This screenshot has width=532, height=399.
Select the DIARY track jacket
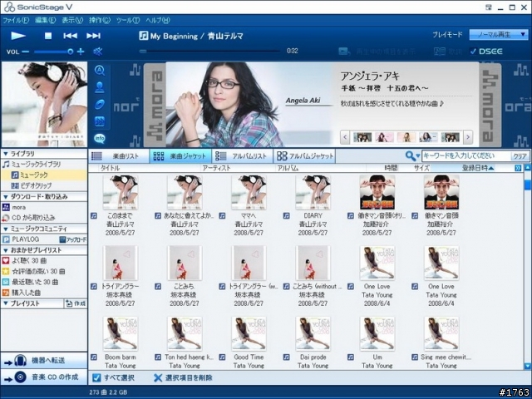(313, 192)
